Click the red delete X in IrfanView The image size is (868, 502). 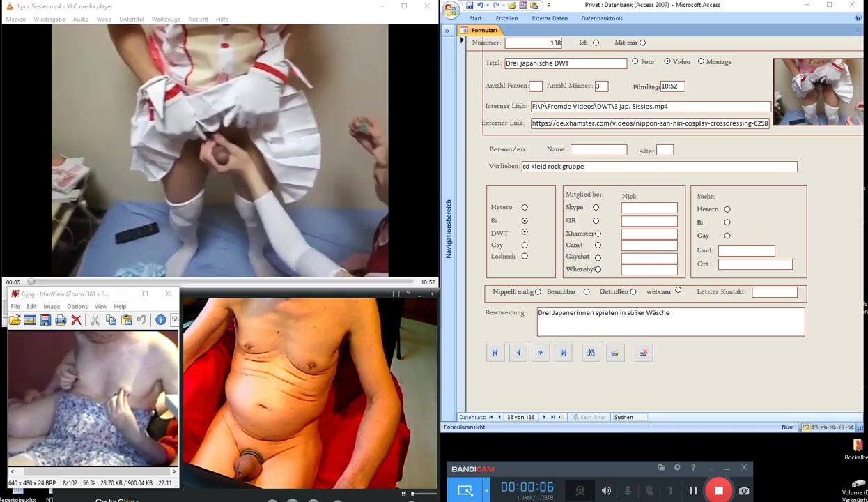click(76, 320)
